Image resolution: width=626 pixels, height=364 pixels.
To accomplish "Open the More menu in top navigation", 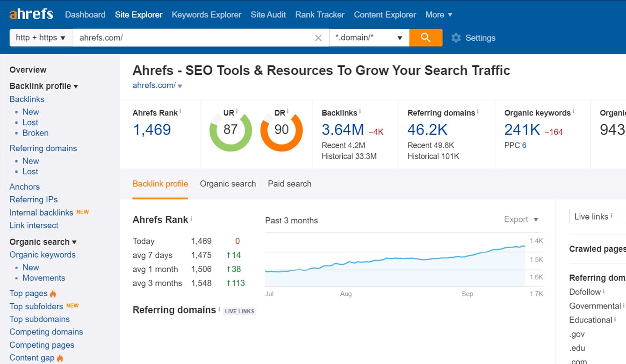I will (x=439, y=14).
